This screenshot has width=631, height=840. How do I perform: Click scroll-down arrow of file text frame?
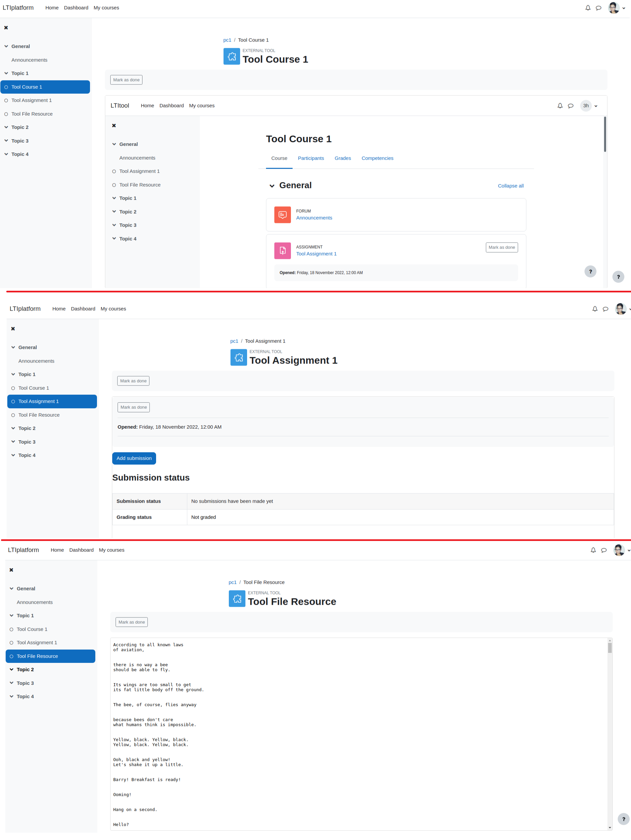610,827
